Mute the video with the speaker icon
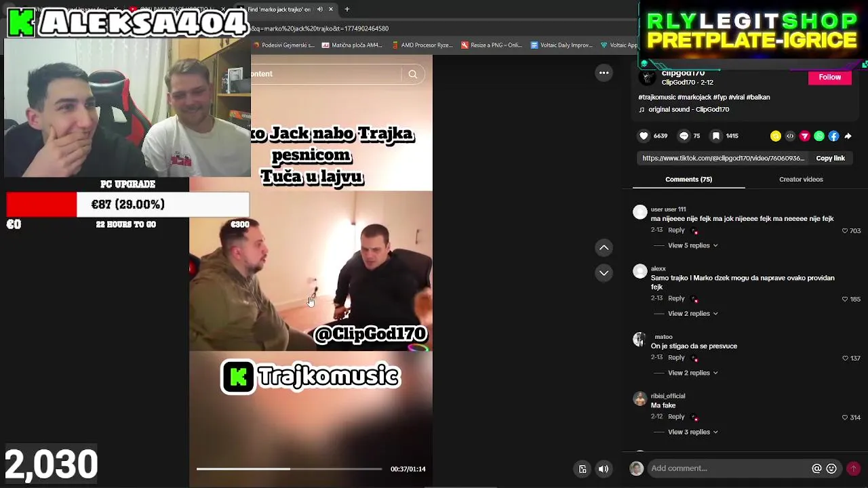868x488 pixels. [x=603, y=469]
